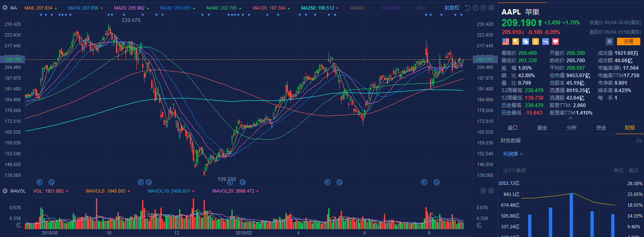
Task: Collapse the MA indicator with its triangle
Action: (5, 8)
